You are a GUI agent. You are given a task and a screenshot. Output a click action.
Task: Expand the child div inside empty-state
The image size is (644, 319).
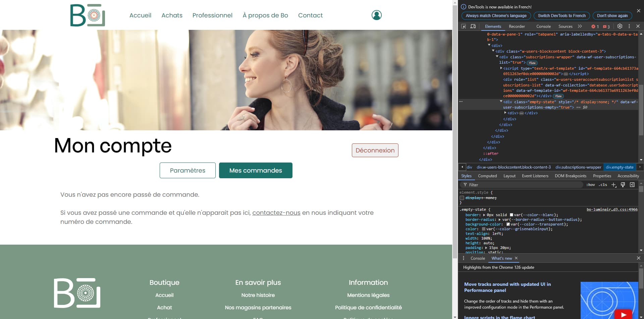[505, 113]
